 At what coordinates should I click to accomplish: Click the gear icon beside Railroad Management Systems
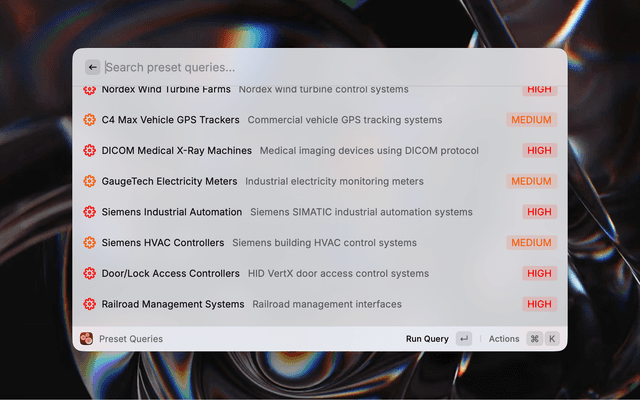89,304
